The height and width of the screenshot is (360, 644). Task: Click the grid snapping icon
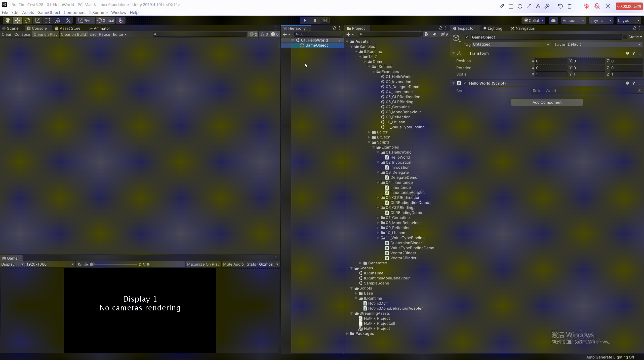click(121, 20)
